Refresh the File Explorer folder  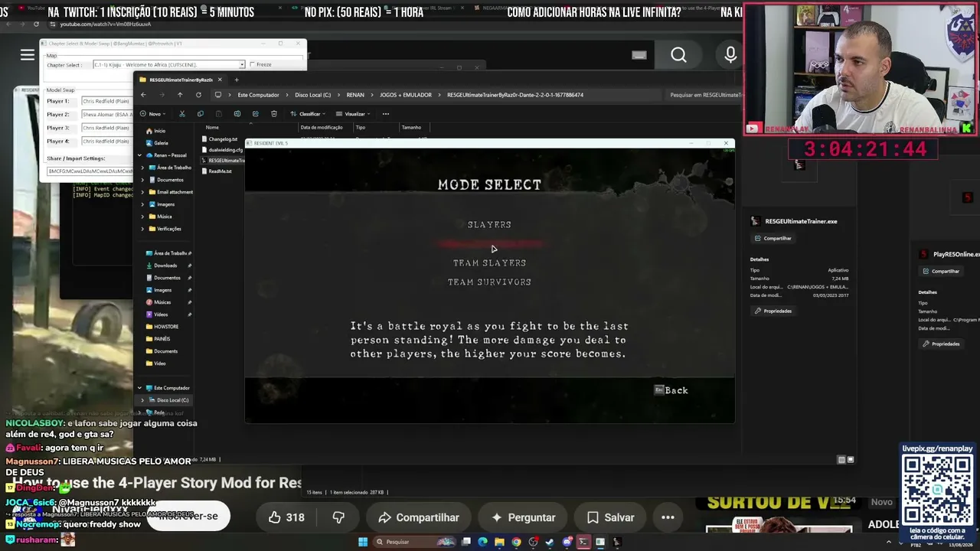[x=198, y=95]
